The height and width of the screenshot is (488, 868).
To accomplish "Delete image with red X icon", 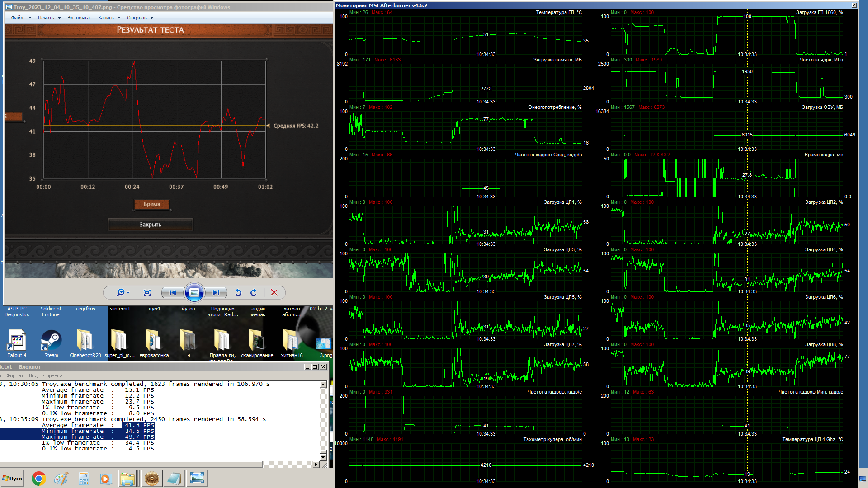I will 274,293.
